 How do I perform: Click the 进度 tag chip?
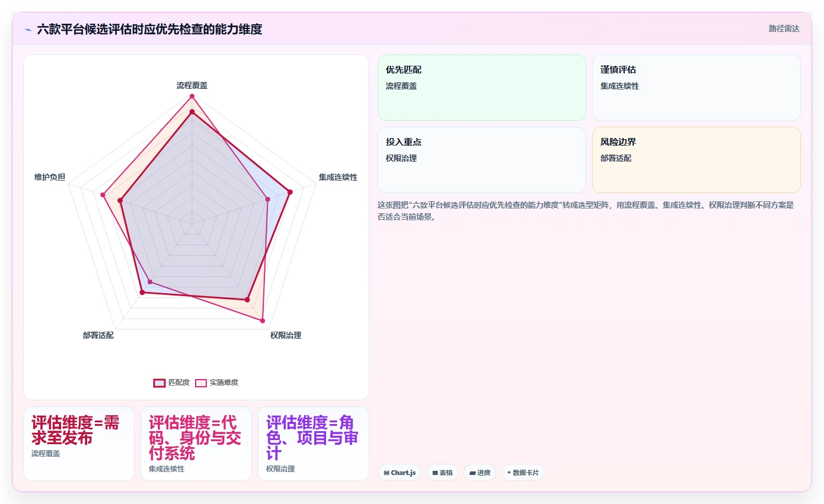(x=480, y=473)
